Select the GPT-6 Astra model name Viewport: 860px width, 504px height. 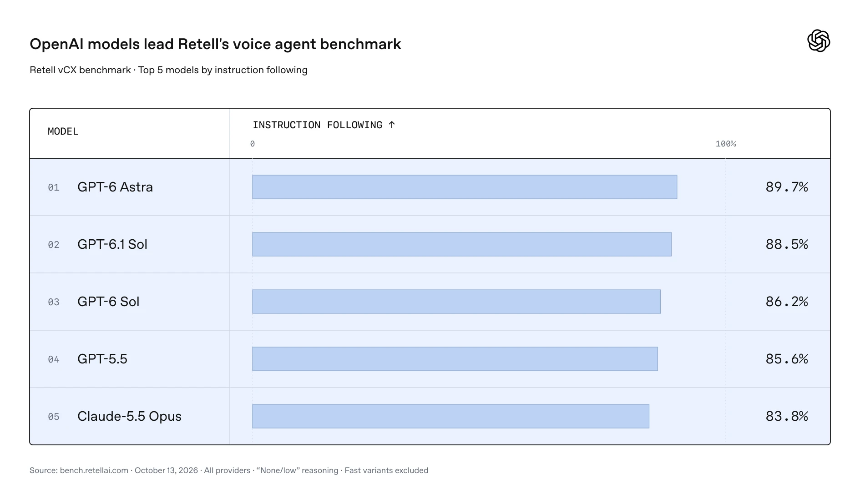[115, 187]
